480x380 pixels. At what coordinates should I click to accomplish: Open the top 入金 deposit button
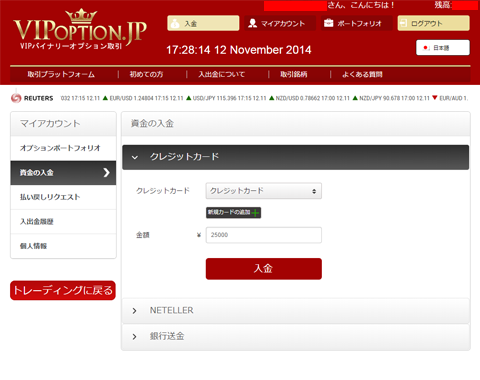tap(203, 23)
